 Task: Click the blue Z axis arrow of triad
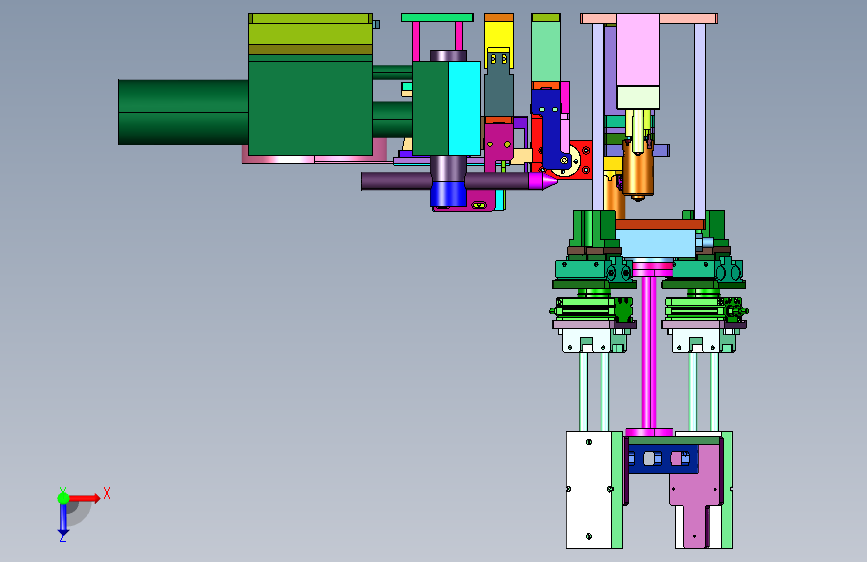[x=63, y=519]
